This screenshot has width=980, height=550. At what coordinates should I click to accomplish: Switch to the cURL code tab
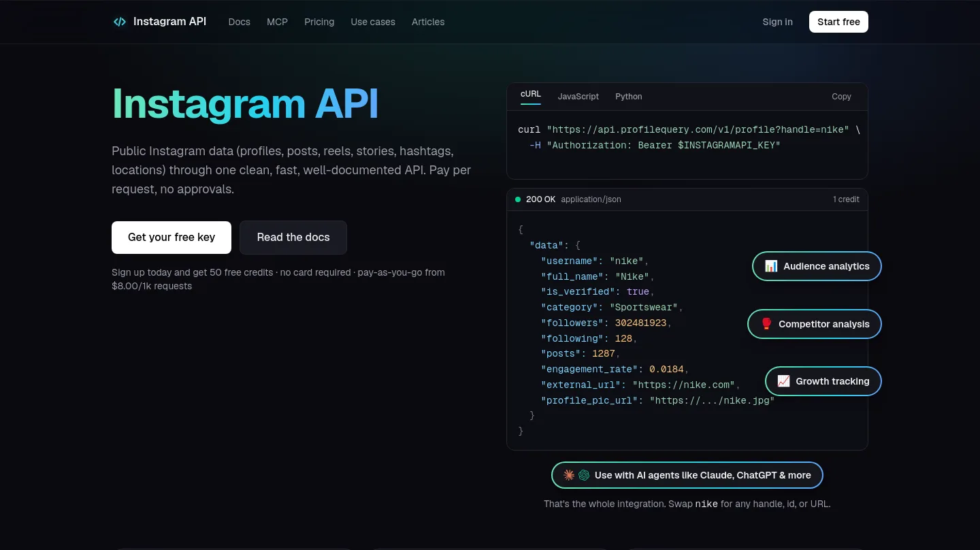tap(531, 95)
